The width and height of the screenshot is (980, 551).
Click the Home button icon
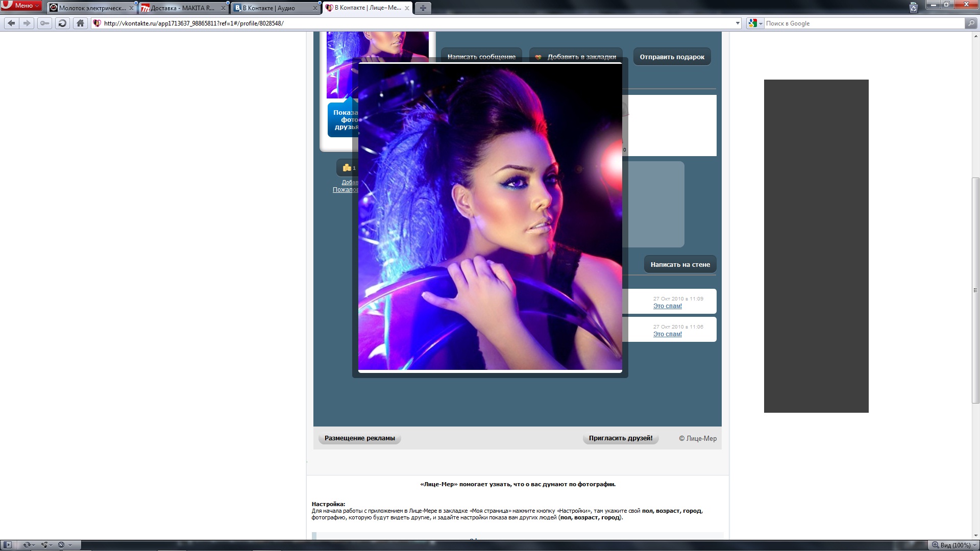point(80,23)
